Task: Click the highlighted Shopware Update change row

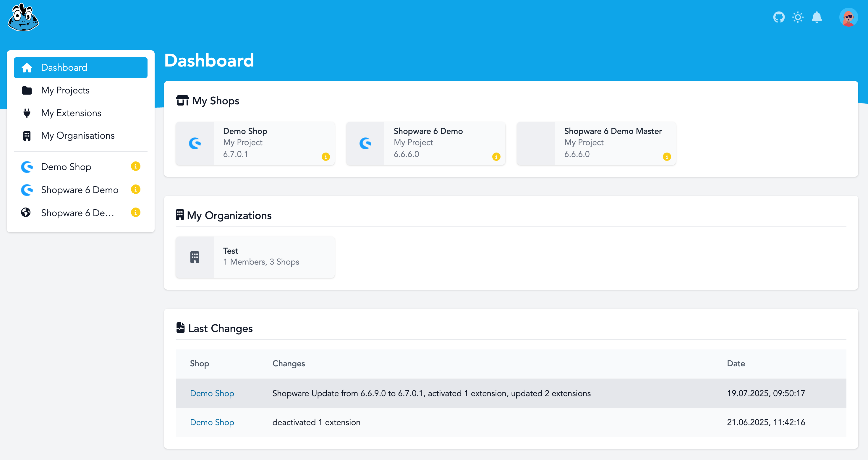Action: 431,393
